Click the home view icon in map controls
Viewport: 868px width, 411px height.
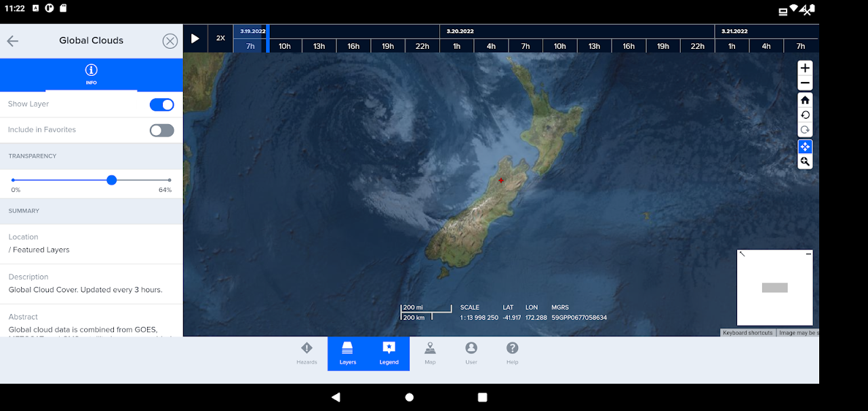pyautogui.click(x=805, y=99)
